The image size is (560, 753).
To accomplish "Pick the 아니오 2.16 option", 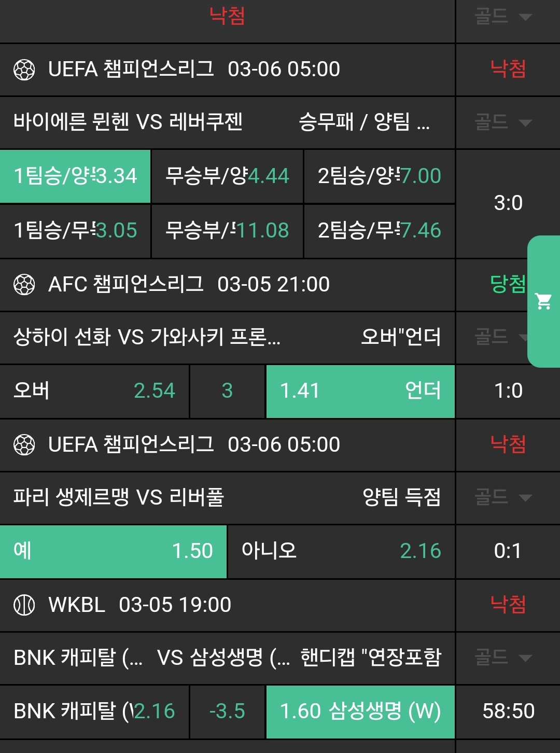I will coord(341,551).
